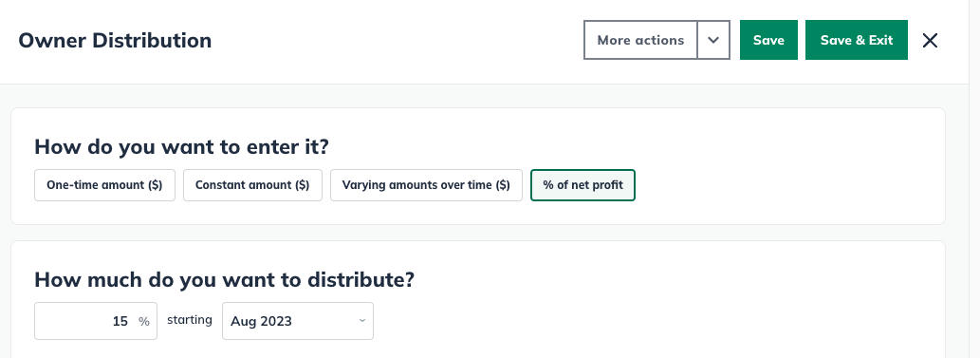Click the 'starting' label text
This screenshot has height=358, width=980.
[190, 320]
